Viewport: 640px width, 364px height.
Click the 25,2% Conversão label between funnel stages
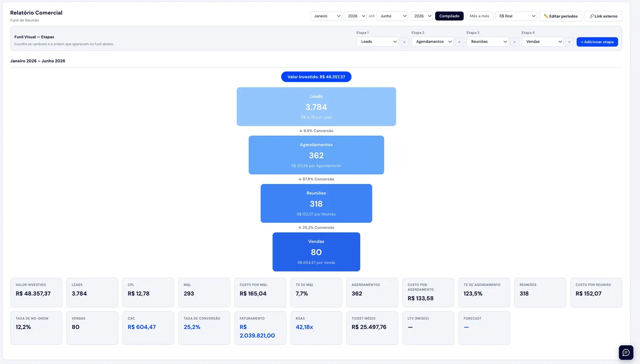(316, 227)
